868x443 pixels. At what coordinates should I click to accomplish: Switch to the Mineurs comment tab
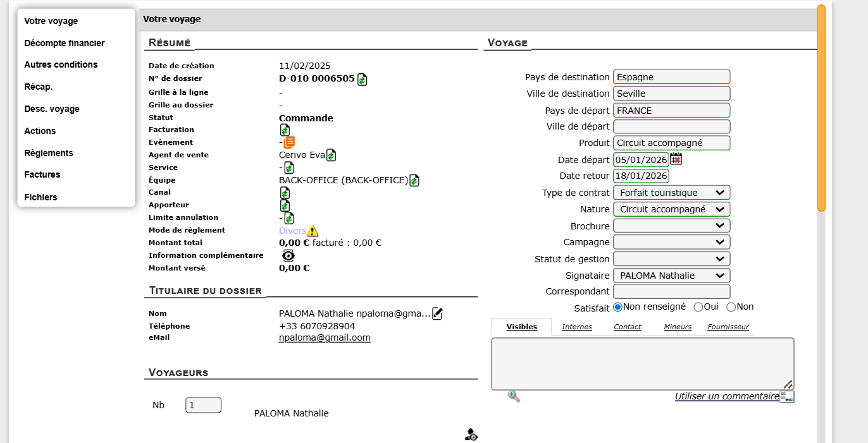click(678, 327)
